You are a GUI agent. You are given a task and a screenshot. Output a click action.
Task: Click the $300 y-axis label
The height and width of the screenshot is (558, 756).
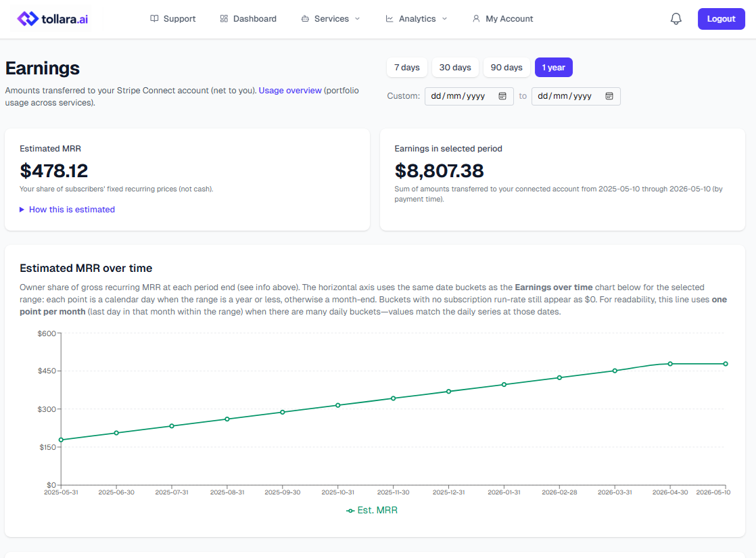(x=47, y=409)
